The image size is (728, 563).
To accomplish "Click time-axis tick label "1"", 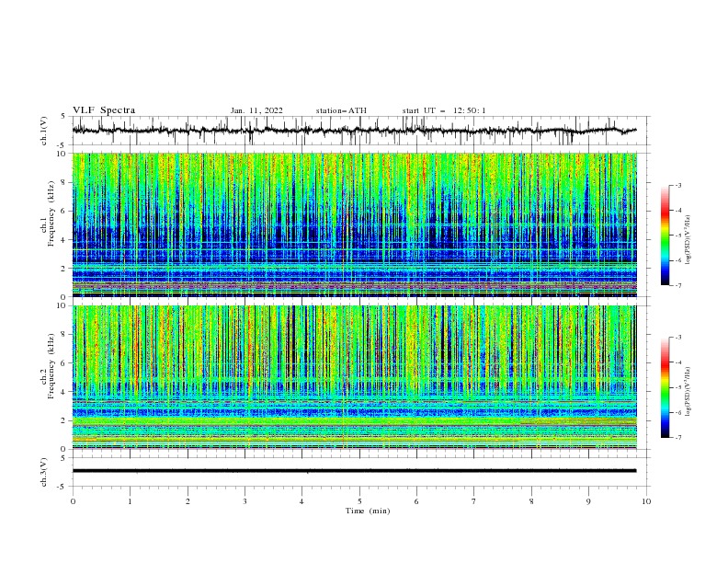I will pyautogui.click(x=130, y=501).
